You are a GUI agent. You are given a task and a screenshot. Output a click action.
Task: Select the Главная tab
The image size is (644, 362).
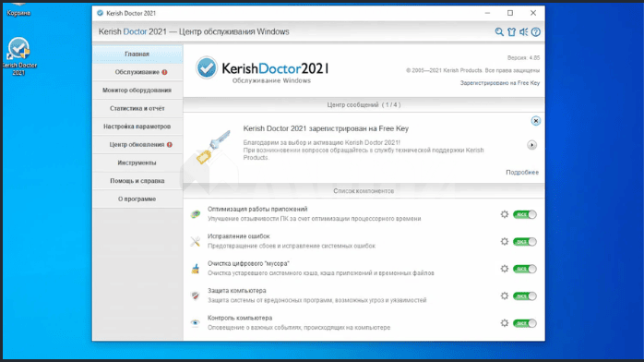(x=137, y=54)
